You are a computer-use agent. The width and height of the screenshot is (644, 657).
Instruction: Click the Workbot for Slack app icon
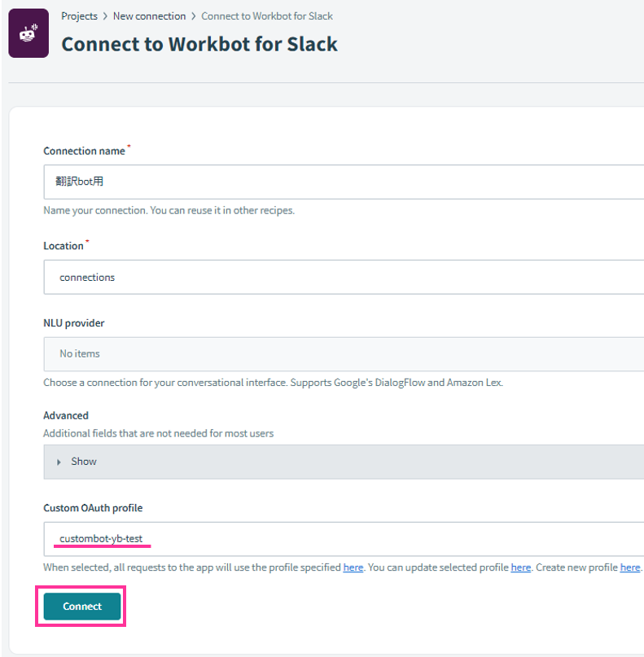[x=28, y=33]
